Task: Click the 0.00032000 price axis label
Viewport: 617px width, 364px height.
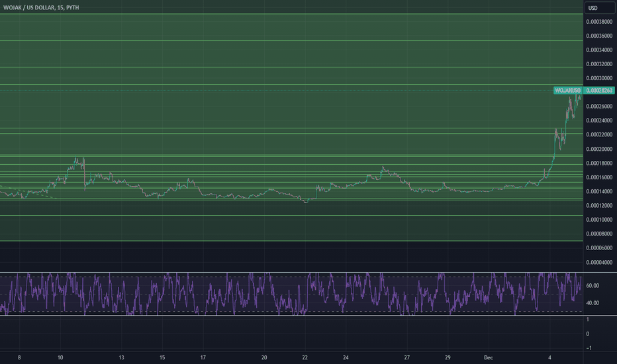Action: [599, 64]
